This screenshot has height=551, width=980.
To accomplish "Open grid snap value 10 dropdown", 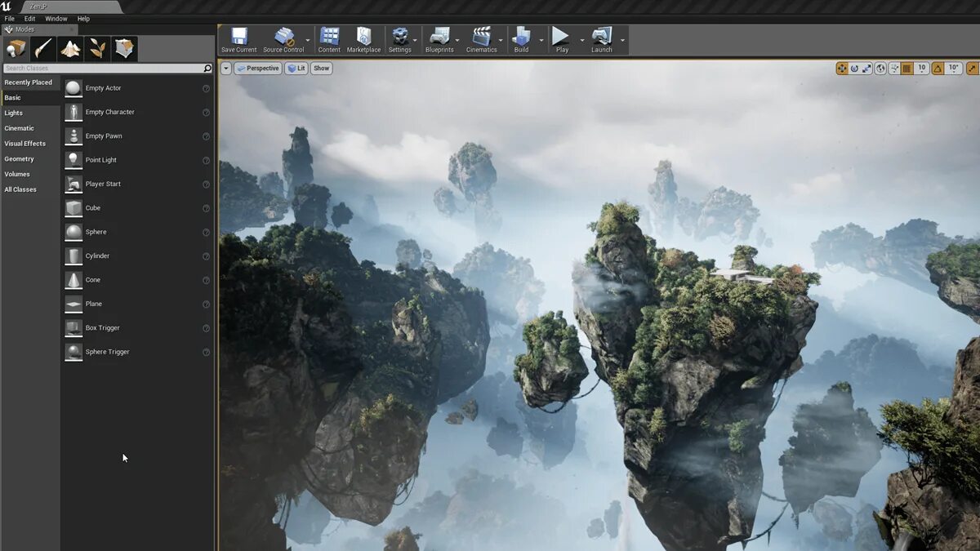I will 921,69.
